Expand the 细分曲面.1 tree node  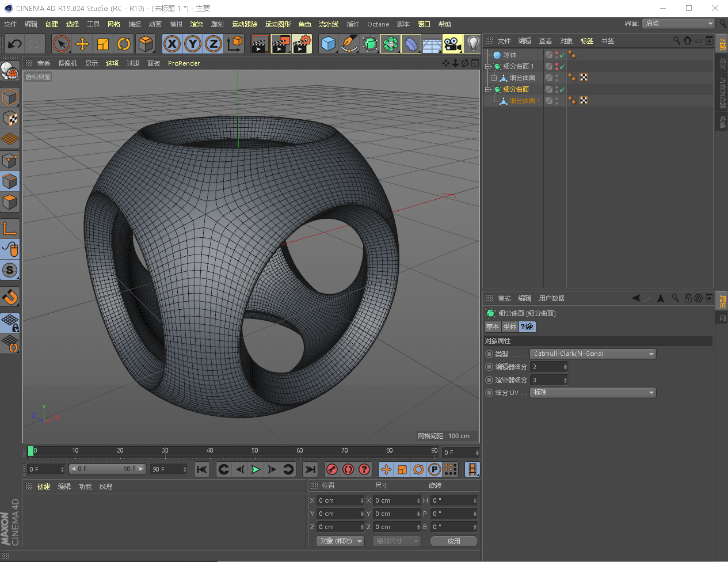(x=488, y=66)
